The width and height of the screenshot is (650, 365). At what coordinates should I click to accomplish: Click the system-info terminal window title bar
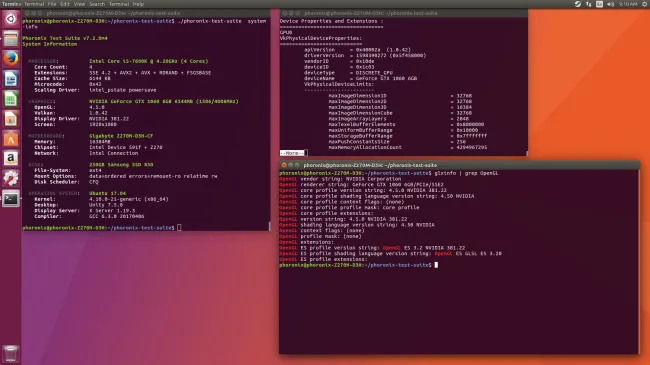point(146,13)
